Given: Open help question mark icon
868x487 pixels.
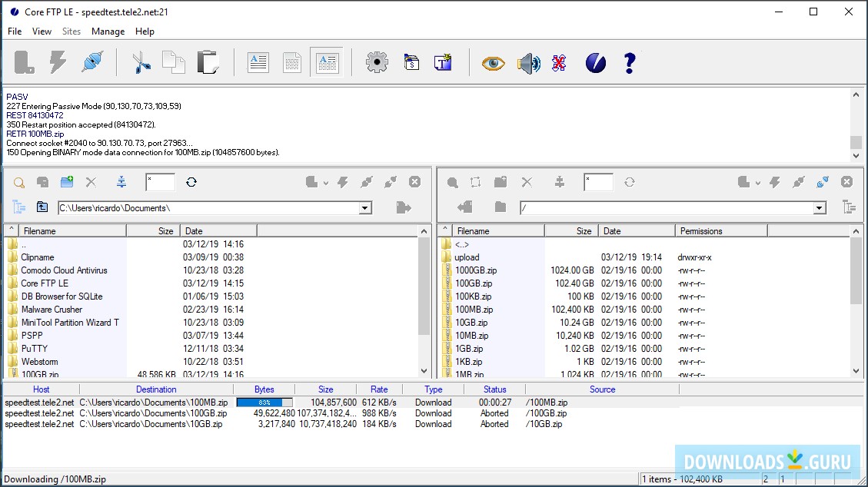Looking at the screenshot, I should 630,63.
